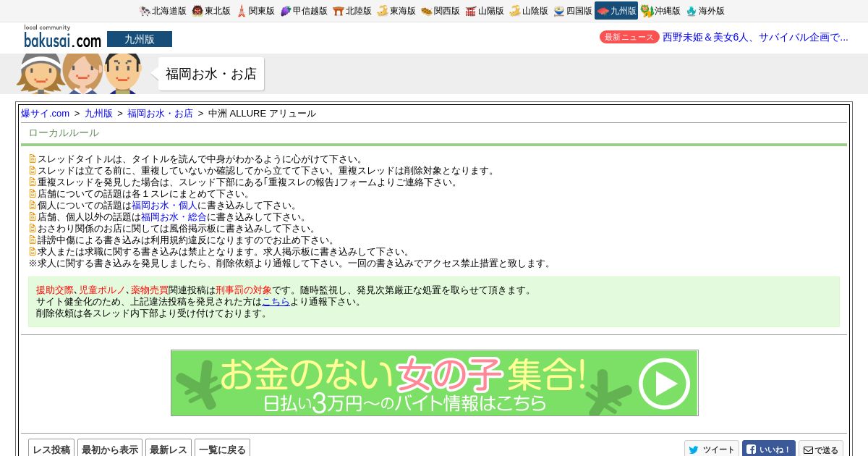Open the 福岡お水・お店 board title

[x=211, y=74]
